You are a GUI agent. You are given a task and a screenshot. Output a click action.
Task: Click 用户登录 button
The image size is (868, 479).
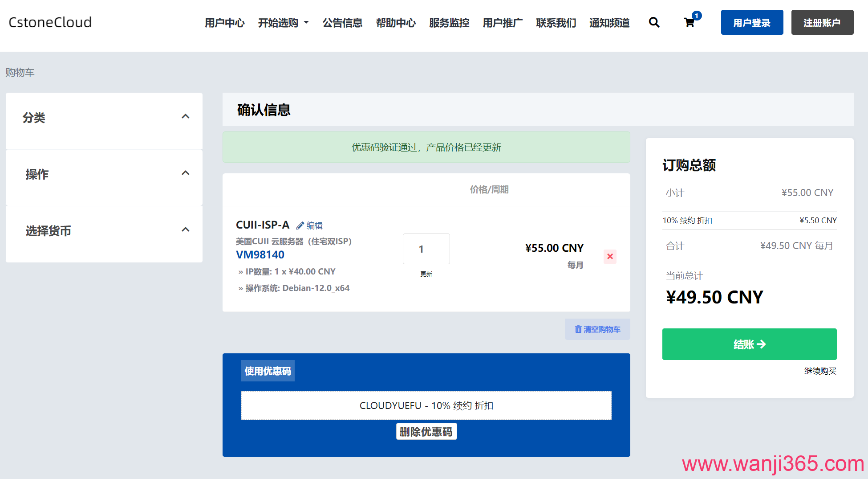point(752,22)
